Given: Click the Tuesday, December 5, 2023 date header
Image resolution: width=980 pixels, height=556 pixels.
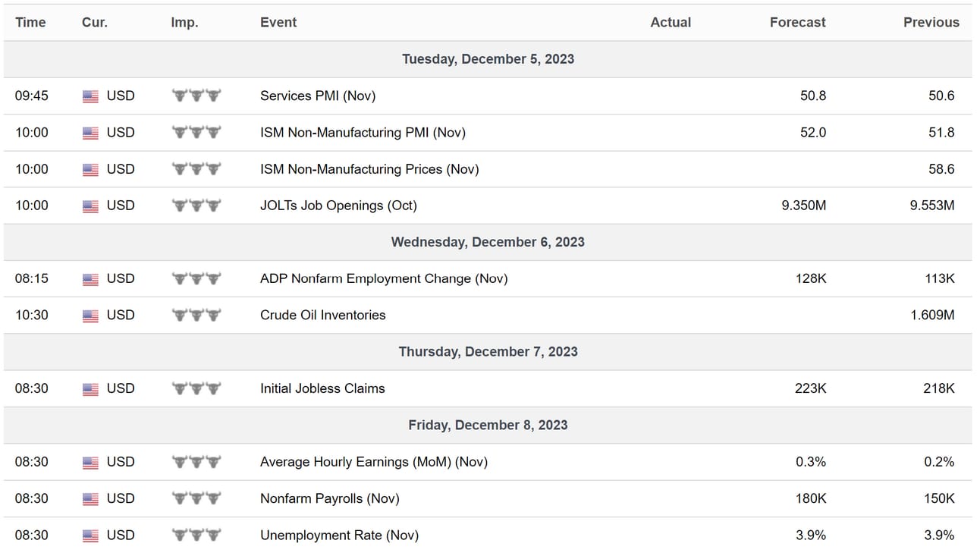Looking at the screenshot, I should tap(488, 59).
